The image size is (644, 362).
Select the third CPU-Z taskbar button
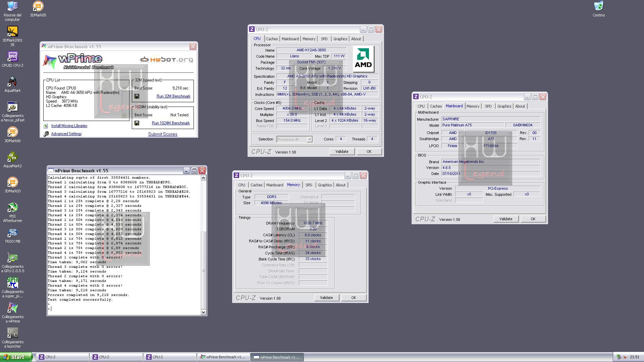tap(170, 357)
